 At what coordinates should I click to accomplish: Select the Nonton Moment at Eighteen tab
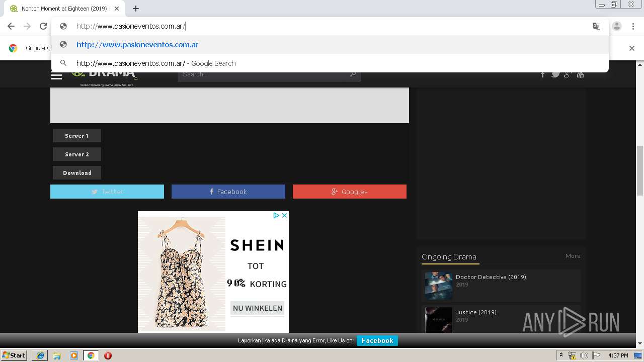pyautogui.click(x=64, y=9)
